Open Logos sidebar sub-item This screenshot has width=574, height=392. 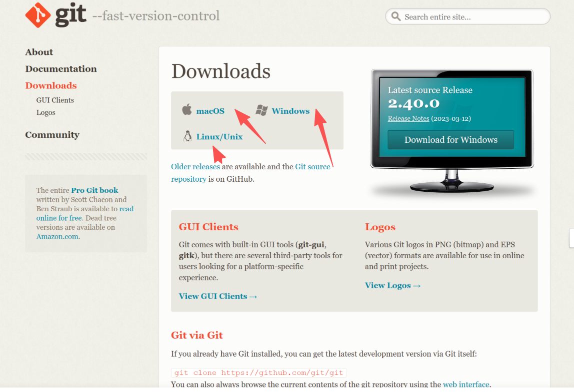click(46, 113)
